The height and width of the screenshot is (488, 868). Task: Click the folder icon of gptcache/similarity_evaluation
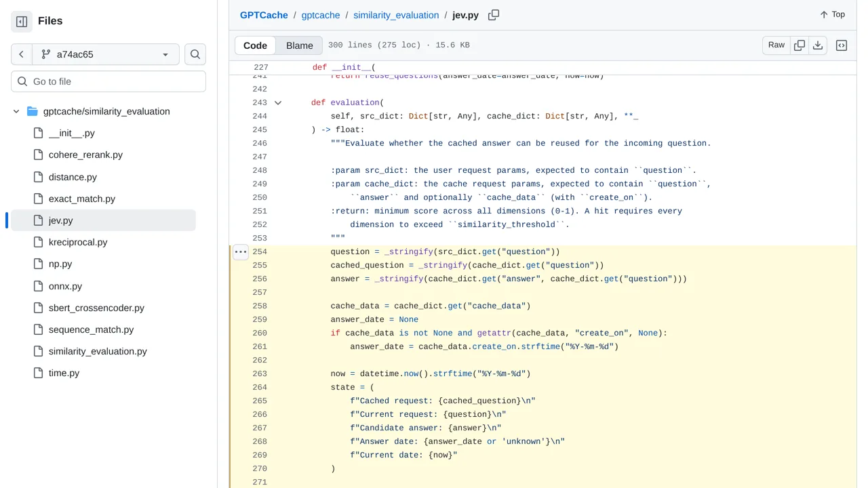coord(33,111)
